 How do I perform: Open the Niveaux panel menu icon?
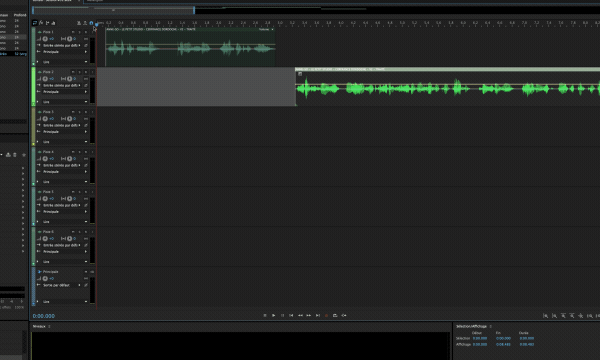(49, 326)
